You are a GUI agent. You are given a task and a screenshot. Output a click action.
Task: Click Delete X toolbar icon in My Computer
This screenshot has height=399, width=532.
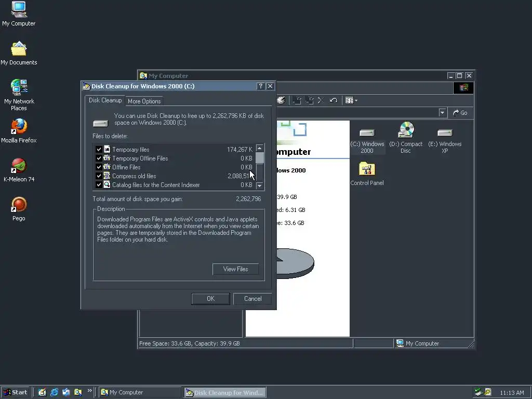tap(321, 100)
